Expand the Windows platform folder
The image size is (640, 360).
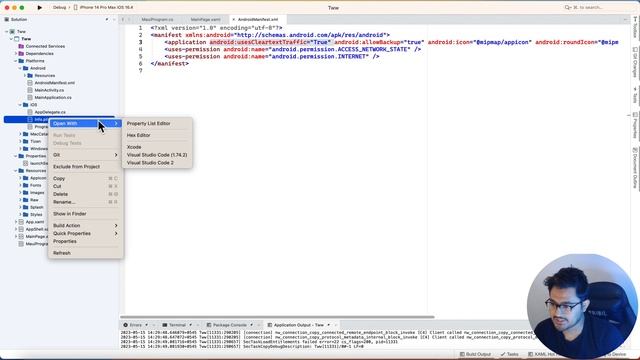[x=20, y=149]
